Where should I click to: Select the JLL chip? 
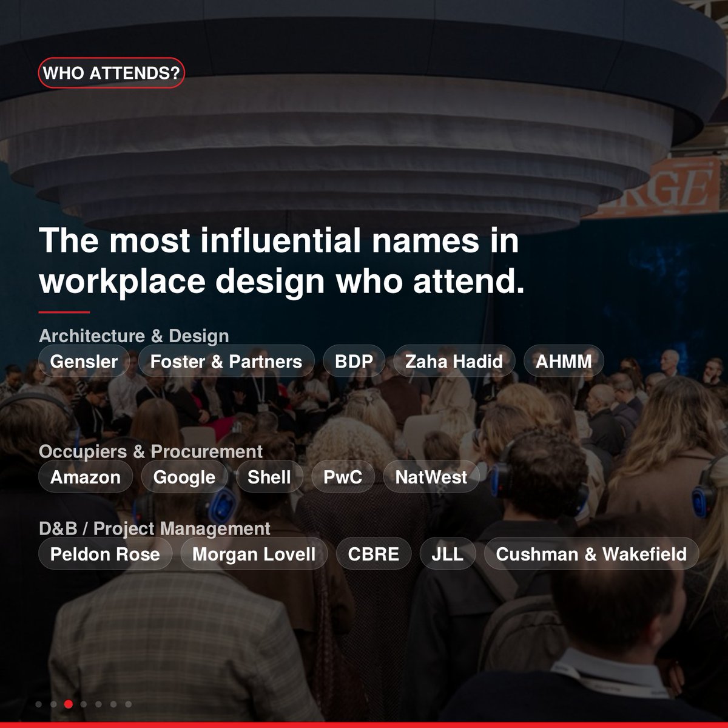point(448,554)
